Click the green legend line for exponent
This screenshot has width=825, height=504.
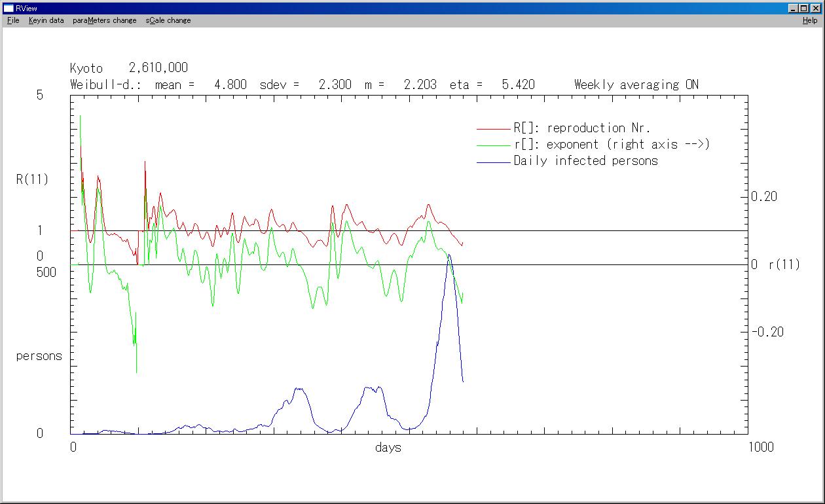tap(493, 145)
